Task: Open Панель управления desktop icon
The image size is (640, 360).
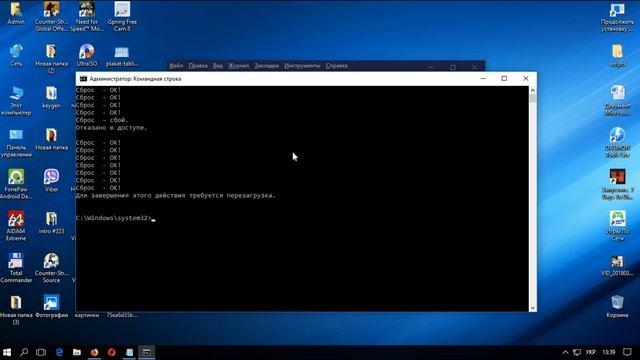Action: click(16, 143)
